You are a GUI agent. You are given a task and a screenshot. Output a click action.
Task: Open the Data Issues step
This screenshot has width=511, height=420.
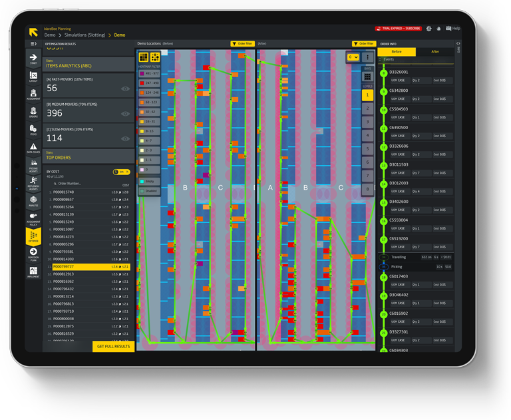click(x=33, y=148)
